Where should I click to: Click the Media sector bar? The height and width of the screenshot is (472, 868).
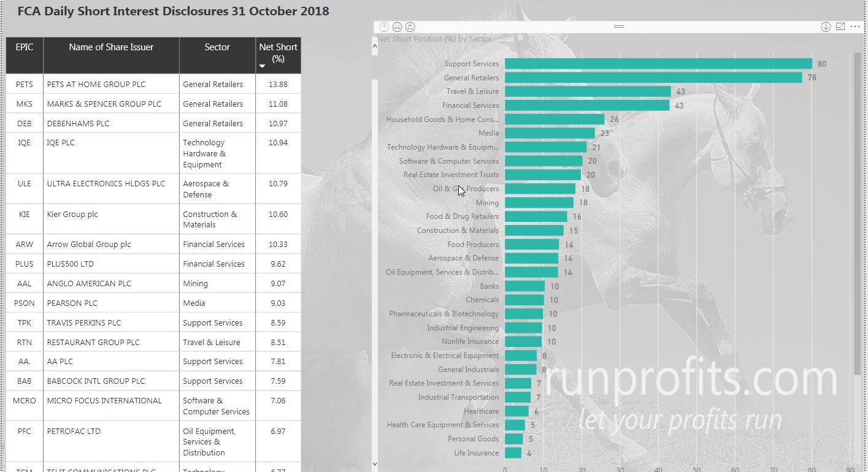pyautogui.click(x=549, y=133)
